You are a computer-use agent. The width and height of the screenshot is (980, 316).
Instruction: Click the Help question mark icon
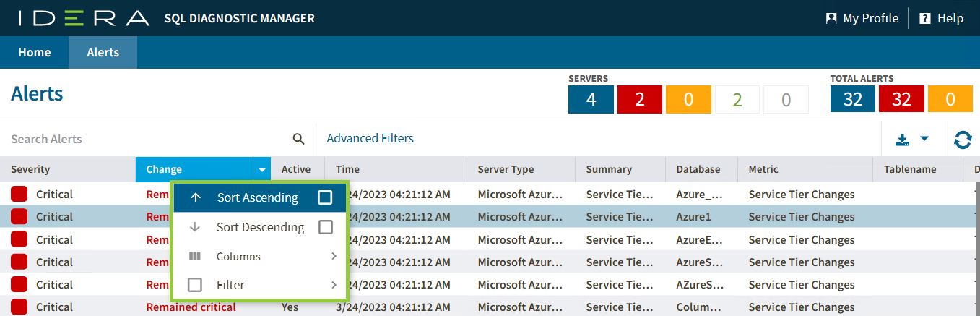point(924,18)
